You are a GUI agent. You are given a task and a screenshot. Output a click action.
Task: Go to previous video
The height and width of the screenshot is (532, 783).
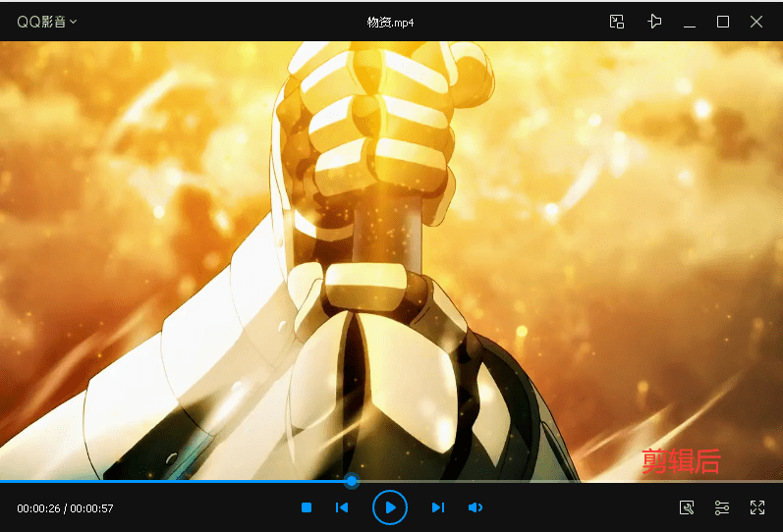(x=342, y=507)
